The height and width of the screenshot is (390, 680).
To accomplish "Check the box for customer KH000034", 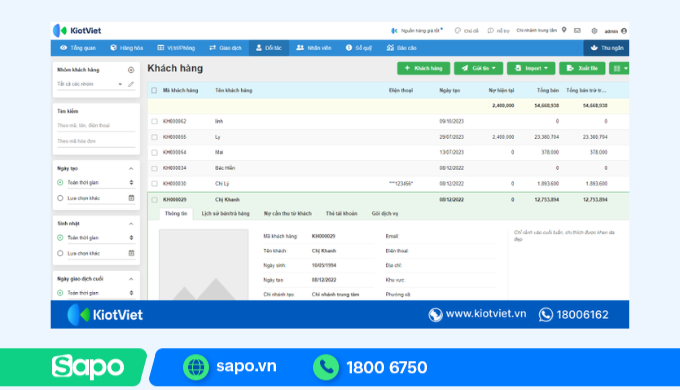I will click(154, 168).
